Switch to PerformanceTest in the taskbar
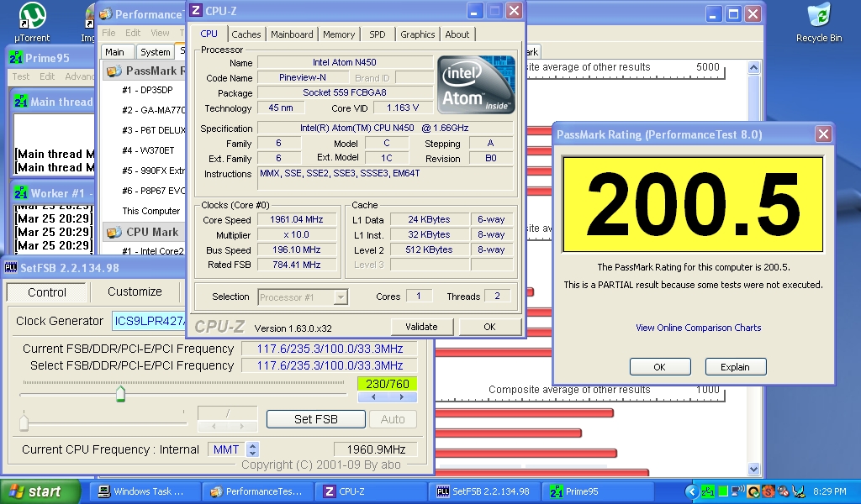This screenshot has height=504, width=861. point(258,491)
